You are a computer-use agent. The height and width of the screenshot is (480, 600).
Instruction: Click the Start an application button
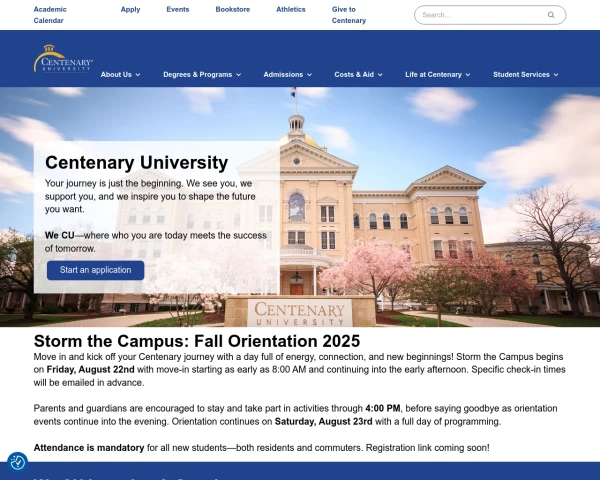[x=96, y=270]
